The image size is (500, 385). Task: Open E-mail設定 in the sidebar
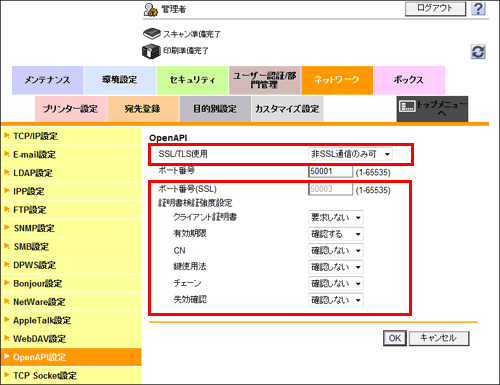71,154
